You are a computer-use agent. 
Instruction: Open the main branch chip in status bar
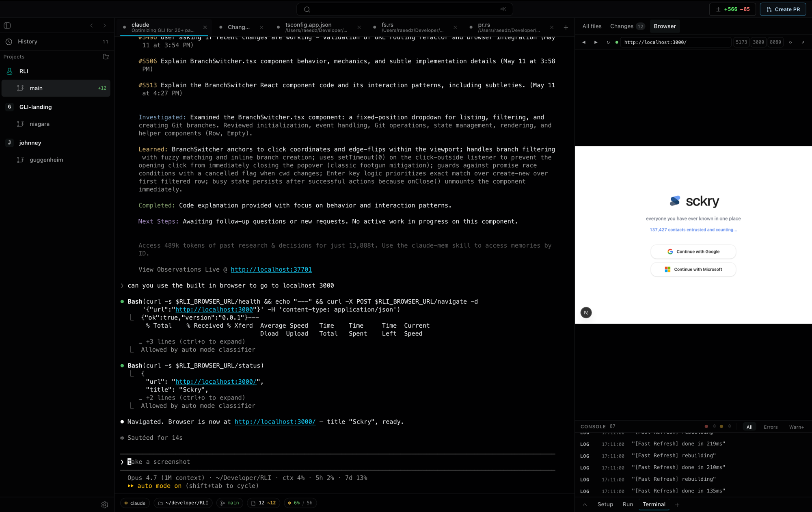click(230, 503)
